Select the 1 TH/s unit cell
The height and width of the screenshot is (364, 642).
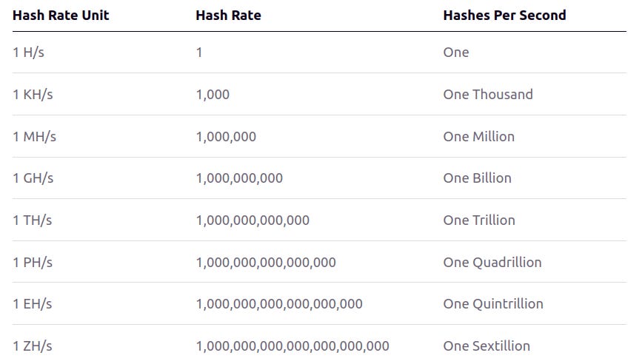pos(33,220)
